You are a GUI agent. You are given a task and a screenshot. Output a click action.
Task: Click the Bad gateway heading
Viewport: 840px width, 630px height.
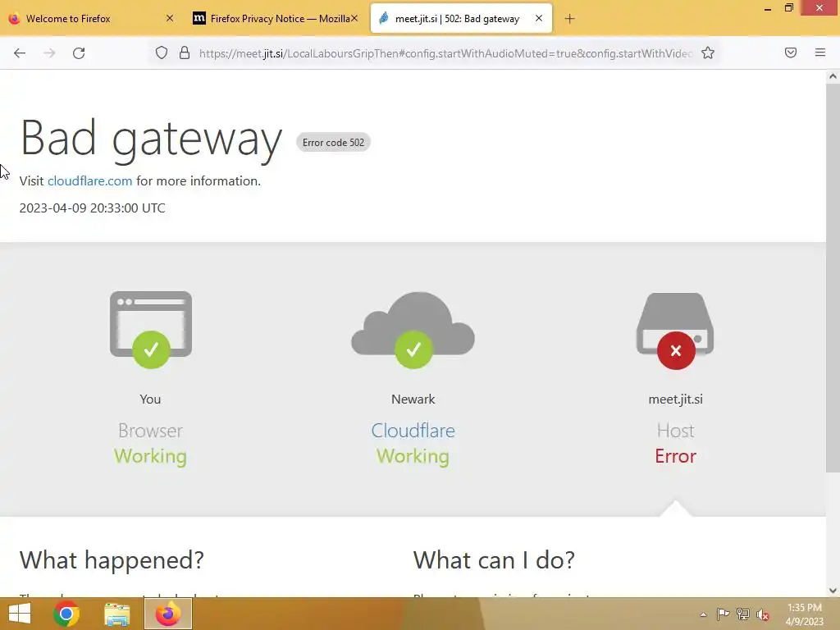click(x=151, y=138)
